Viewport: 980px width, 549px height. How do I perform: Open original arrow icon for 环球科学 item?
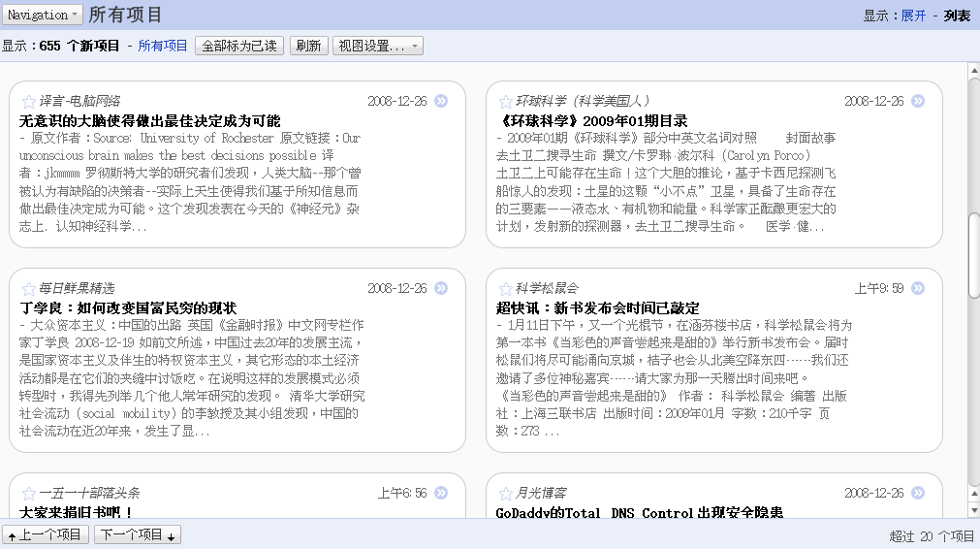coord(918,101)
